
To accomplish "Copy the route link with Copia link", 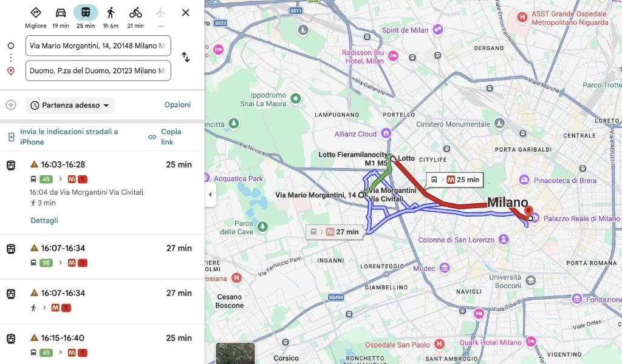I will click(165, 136).
